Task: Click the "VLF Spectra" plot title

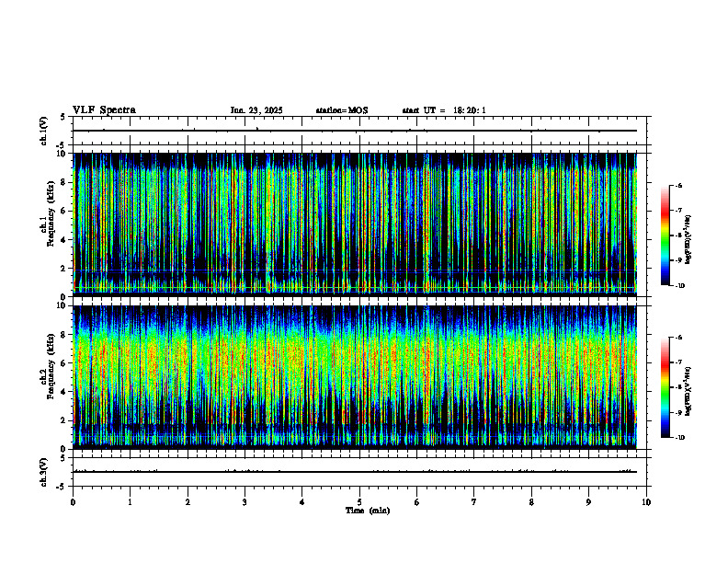Action: click(x=104, y=110)
